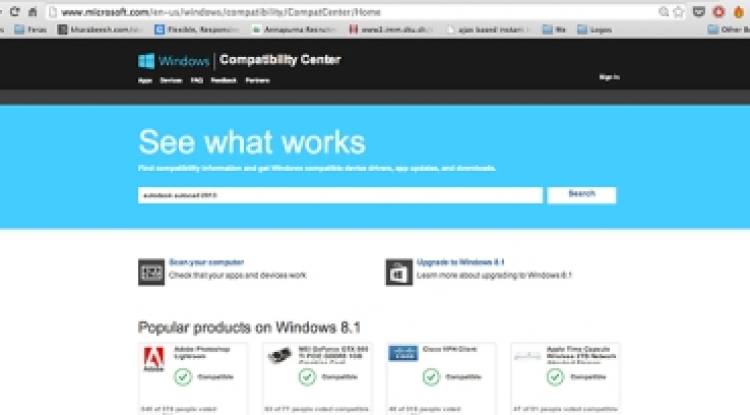Click the 'Popular products on Windows 8.1' heading
This screenshot has height=415, width=750.
tap(249, 328)
